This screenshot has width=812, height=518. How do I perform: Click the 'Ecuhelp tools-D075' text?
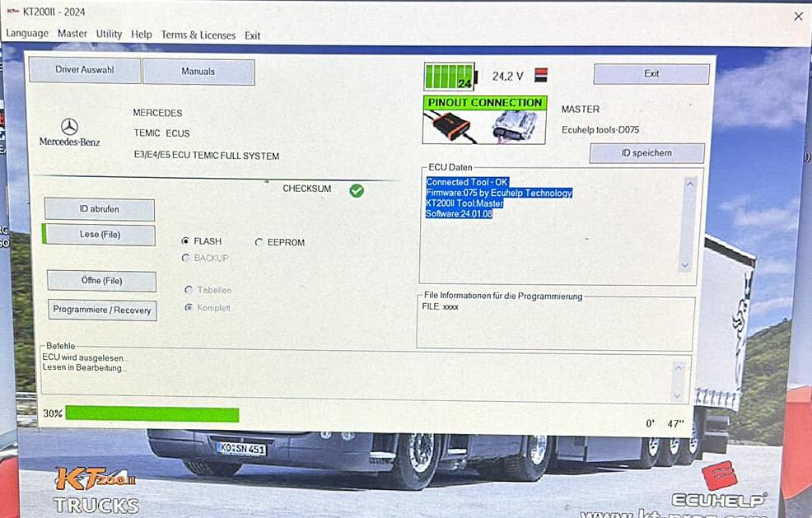[600, 130]
